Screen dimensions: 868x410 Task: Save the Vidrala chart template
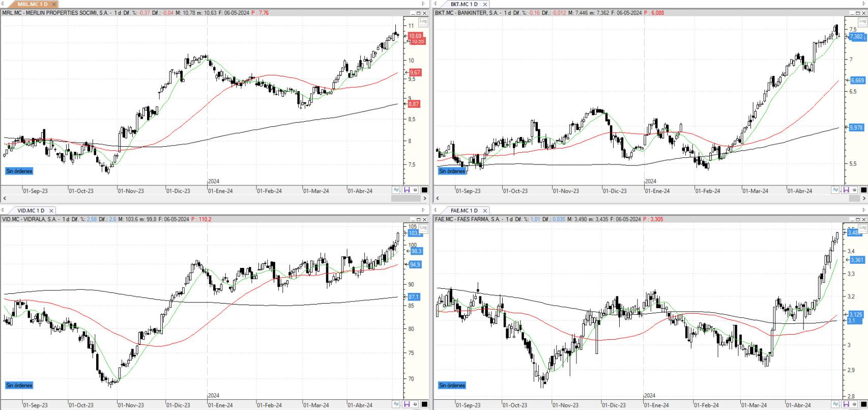click(407, 404)
